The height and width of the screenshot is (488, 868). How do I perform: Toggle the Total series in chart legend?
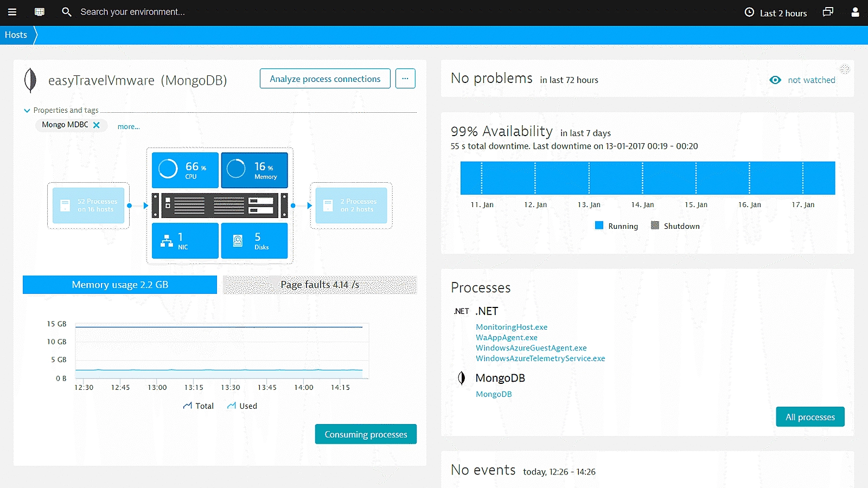[x=199, y=406]
